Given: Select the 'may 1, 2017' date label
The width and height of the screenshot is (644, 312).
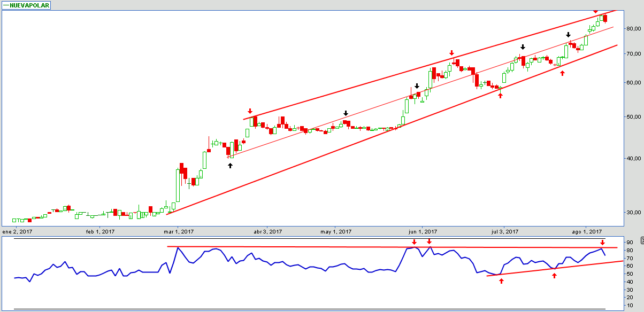Looking at the screenshot, I should 336,231.
